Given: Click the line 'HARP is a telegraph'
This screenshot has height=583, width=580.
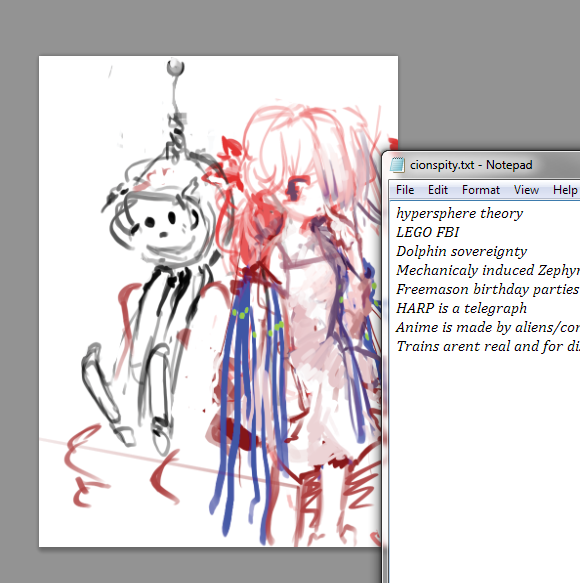Looking at the screenshot, I should click(x=461, y=308).
